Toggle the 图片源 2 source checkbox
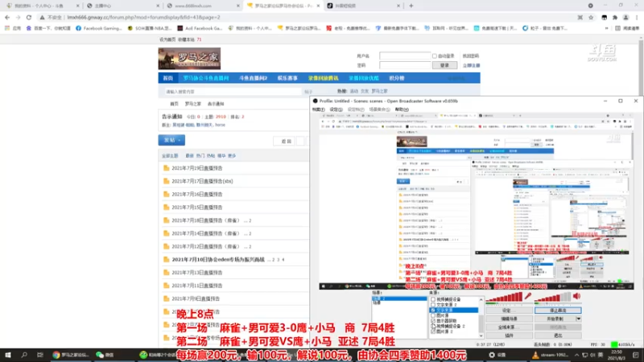Image resolution: width=644 pixels, height=362 pixels. pos(433,331)
